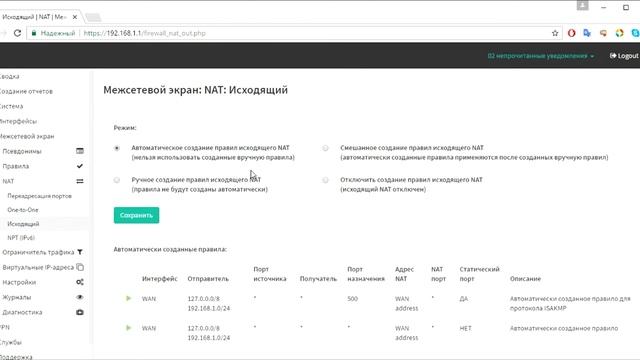Click the Псевдонимы sidebar icon

(x=80, y=151)
